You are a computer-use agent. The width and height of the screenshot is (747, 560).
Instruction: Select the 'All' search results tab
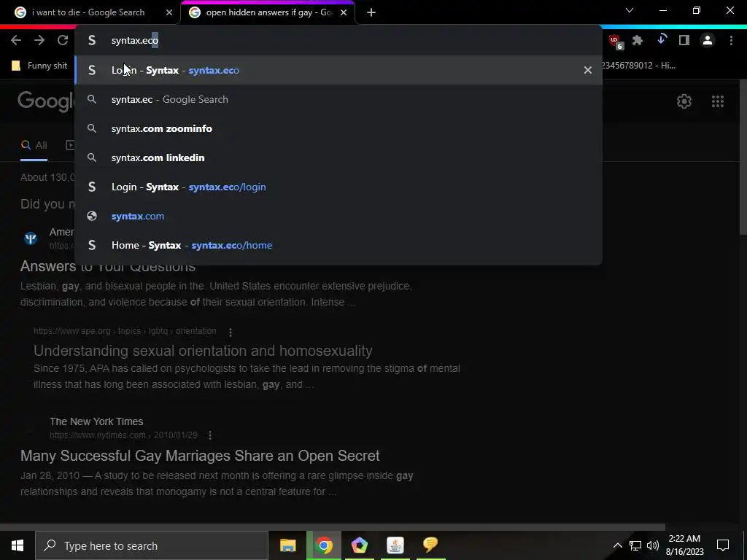tap(34, 145)
